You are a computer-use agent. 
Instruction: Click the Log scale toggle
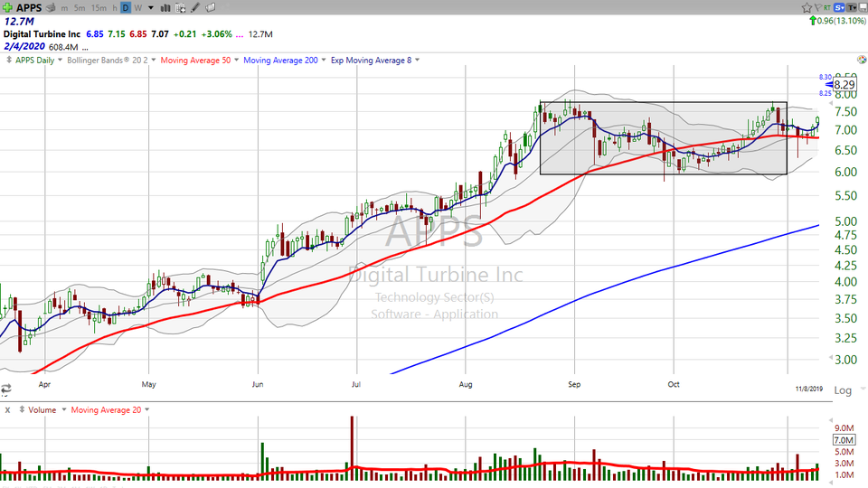tap(843, 390)
